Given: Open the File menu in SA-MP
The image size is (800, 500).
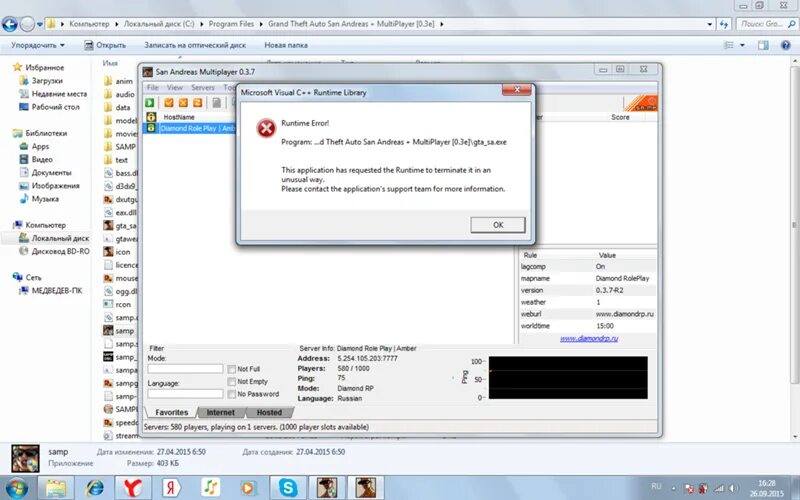Looking at the screenshot, I should coord(153,88).
